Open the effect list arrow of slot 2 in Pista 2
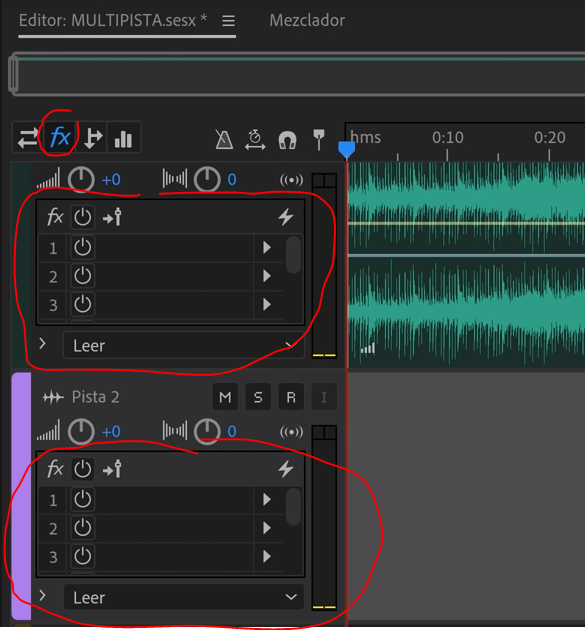Image resolution: width=585 pixels, height=630 pixels. point(266,528)
